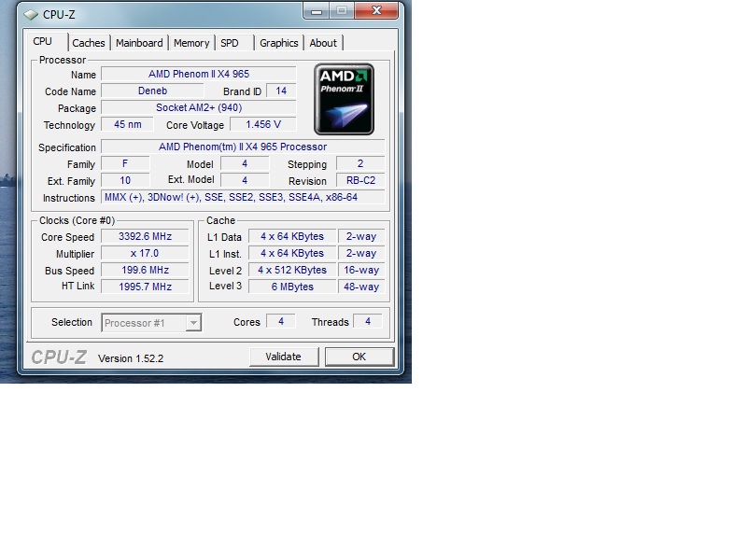Image resolution: width=747 pixels, height=560 pixels.
Task: Click the CPU-Z title bar icon
Action: tap(31, 15)
